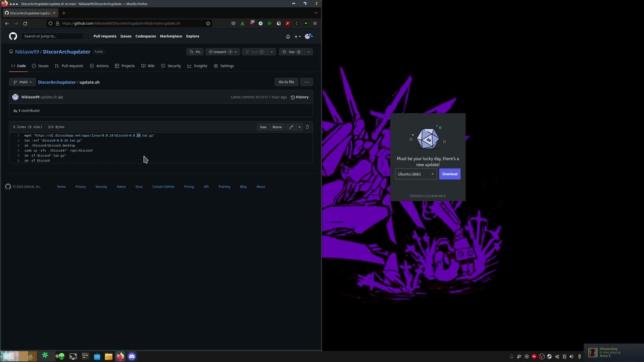Edit the file with pencil icon
The height and width of the screenshot is (362, 644).
(291, 127)
